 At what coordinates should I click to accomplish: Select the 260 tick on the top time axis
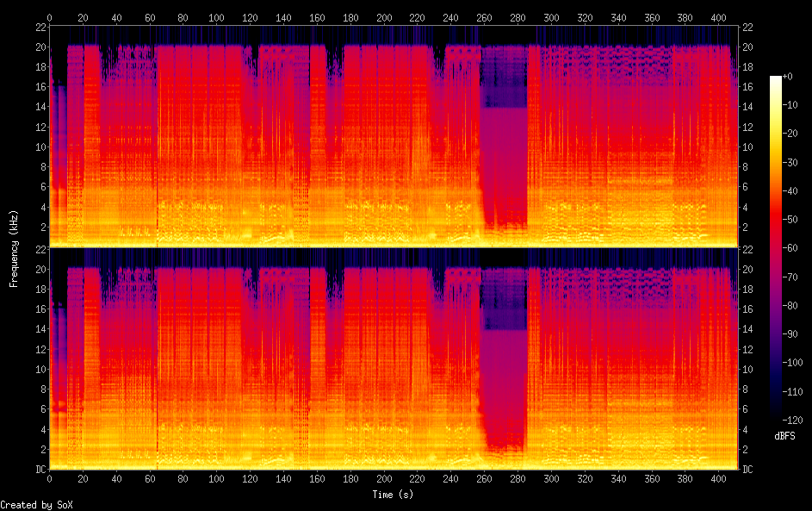(x=484, y=16)
